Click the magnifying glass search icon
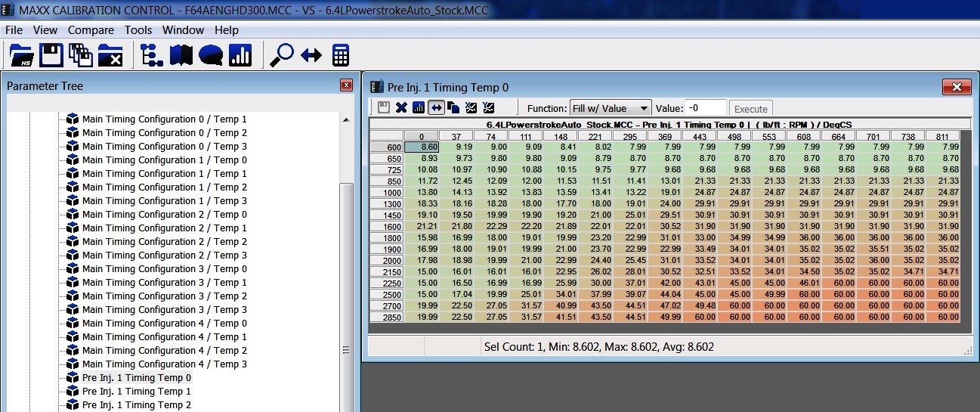Viewport: 980px width, 412px height. 283,55
